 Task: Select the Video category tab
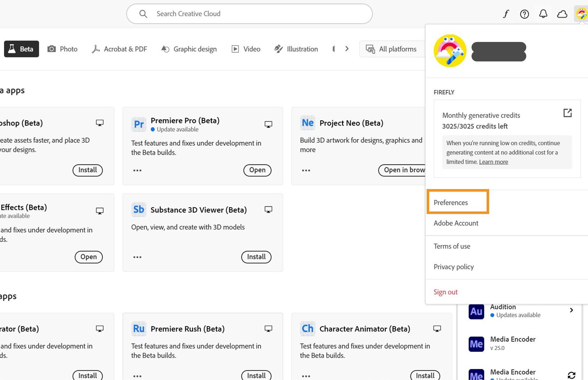pyautogui.click(x=246, y=49)
